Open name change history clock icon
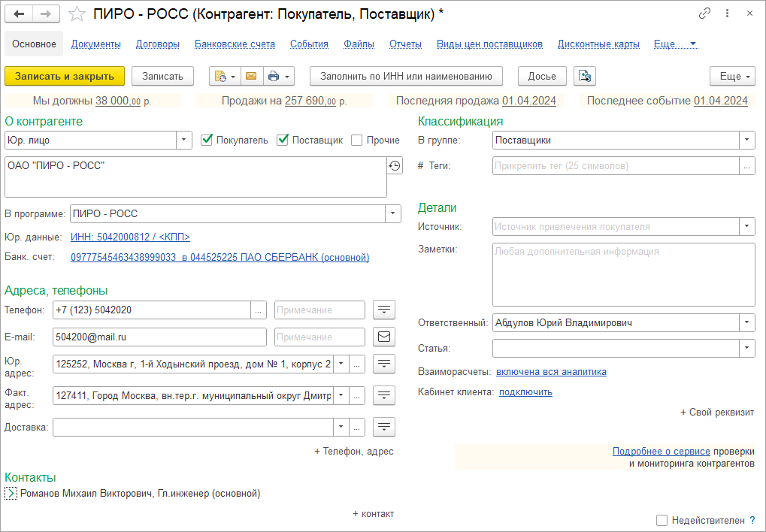Viewport: 766px width, 532px height. coord(395,166)
